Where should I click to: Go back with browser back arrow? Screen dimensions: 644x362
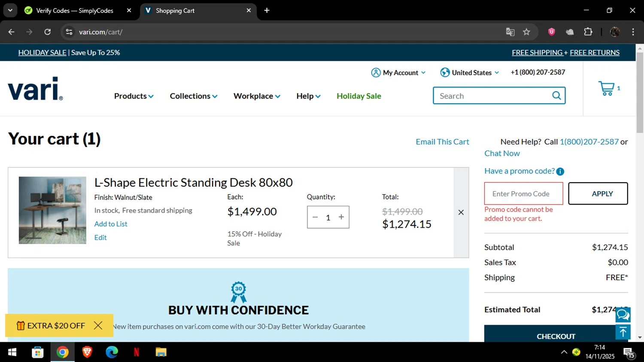click(12, 32)
